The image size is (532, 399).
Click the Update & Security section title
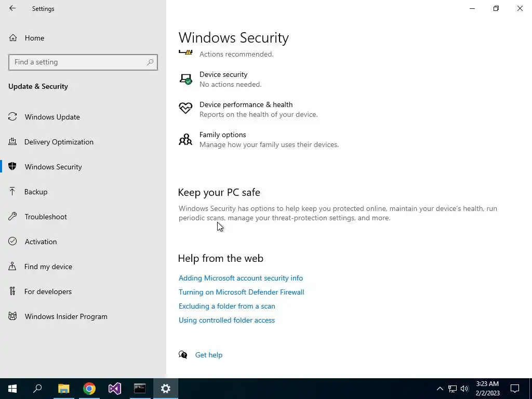point(38,87)
